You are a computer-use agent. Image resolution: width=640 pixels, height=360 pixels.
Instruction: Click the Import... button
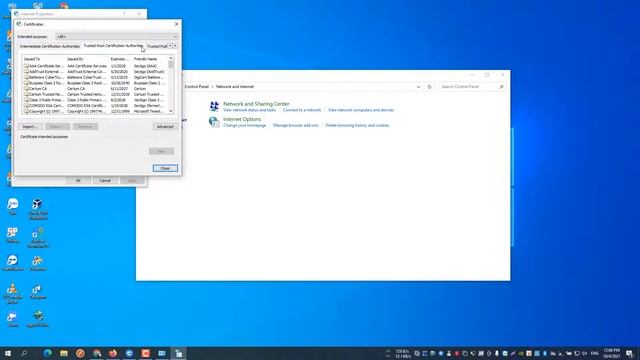(30, 127)
